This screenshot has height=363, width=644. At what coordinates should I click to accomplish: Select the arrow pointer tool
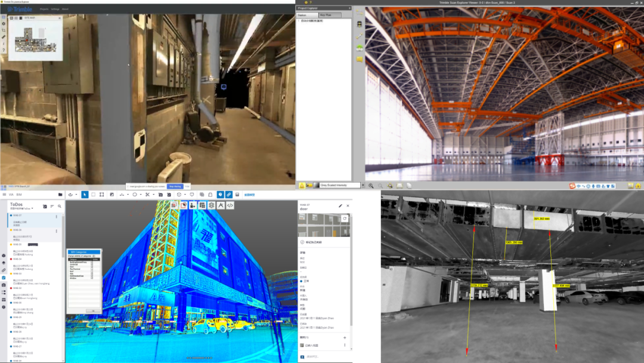pos(84,195)
